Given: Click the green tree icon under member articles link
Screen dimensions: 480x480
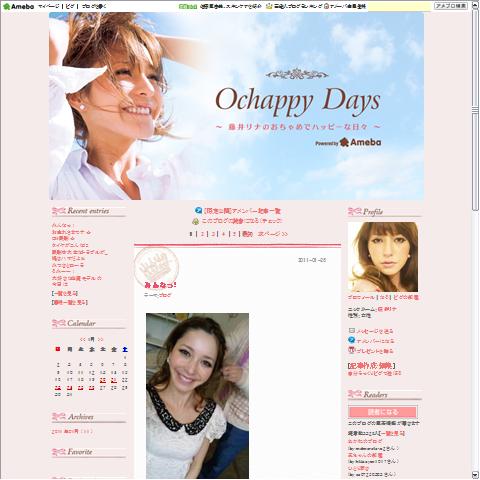Looking at the screenshot, I should point(196,221).
